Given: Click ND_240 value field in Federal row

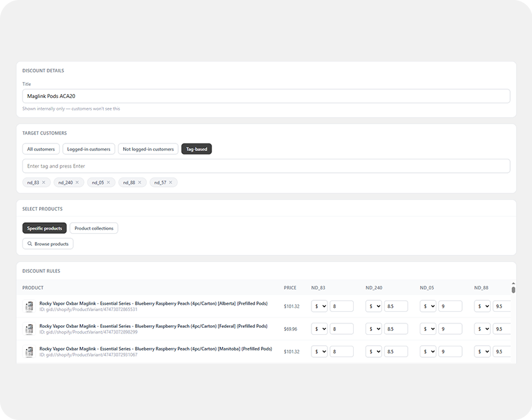Looking at the screenshot, I should (x=396, y=329).
